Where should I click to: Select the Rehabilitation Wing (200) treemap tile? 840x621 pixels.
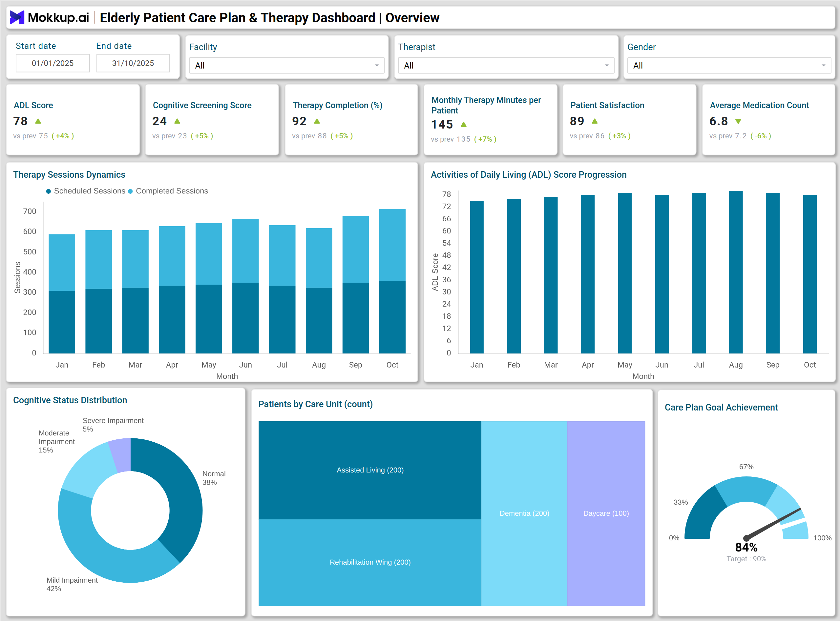tap(370, 562)
